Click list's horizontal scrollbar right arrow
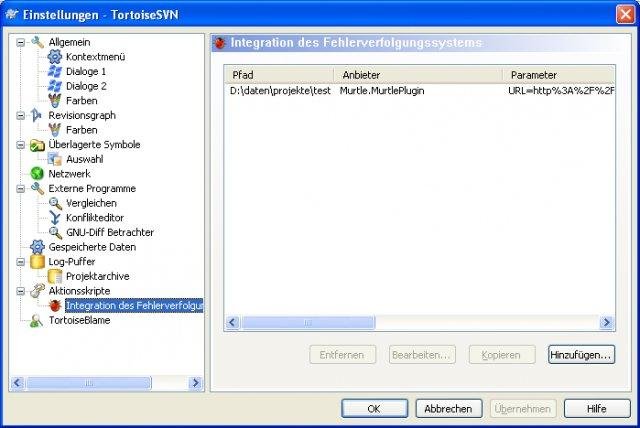 pyautogui.click(x=606, y=322)
